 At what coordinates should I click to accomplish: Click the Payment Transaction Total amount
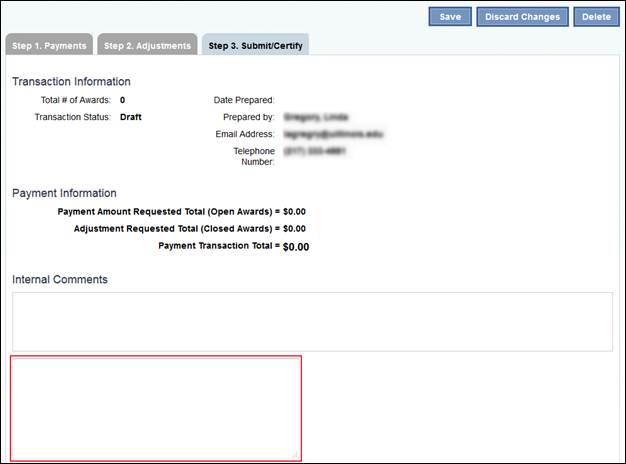(x=296, y=246)
